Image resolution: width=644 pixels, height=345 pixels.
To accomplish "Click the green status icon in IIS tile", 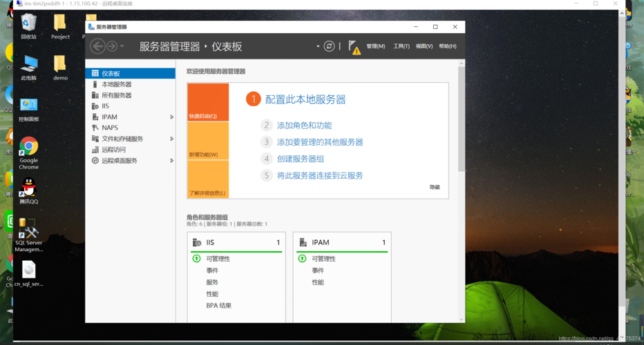I will [x=196, y=259].
